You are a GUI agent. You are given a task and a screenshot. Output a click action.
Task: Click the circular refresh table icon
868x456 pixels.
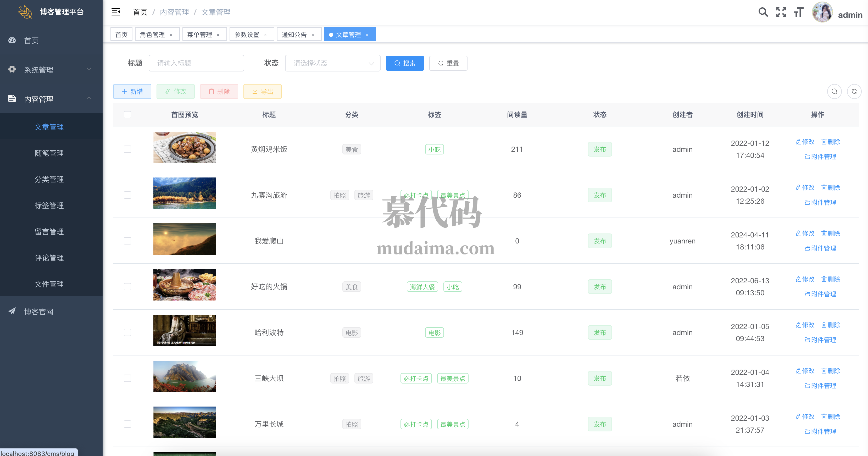coord(854,91)
